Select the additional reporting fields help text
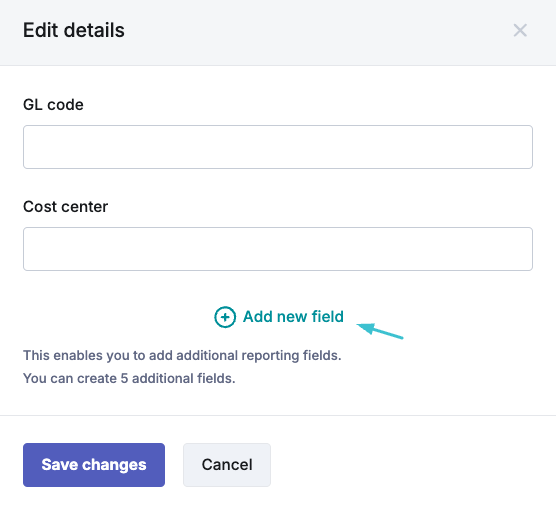Image resolution: width=556 pixels, height=510 pixels. click(x=182, y=355)
